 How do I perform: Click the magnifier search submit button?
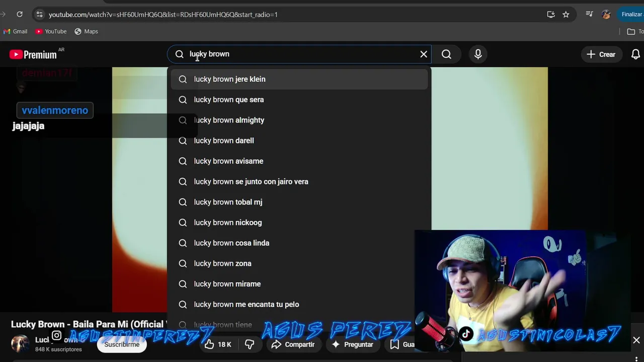(446, 54)
